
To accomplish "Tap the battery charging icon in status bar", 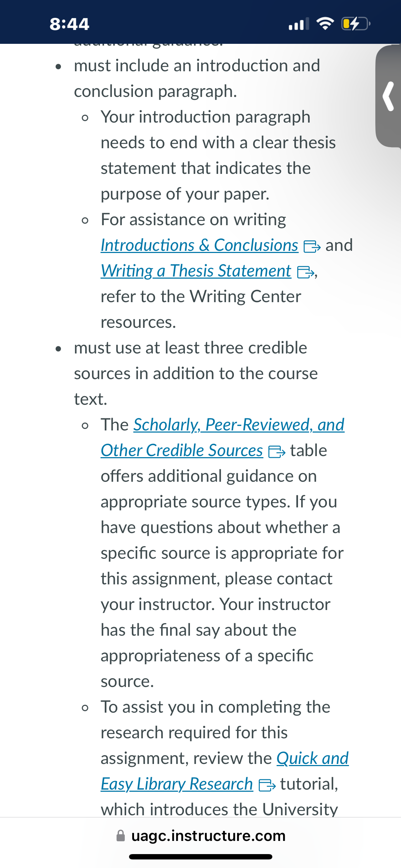I will pos(355,24).
